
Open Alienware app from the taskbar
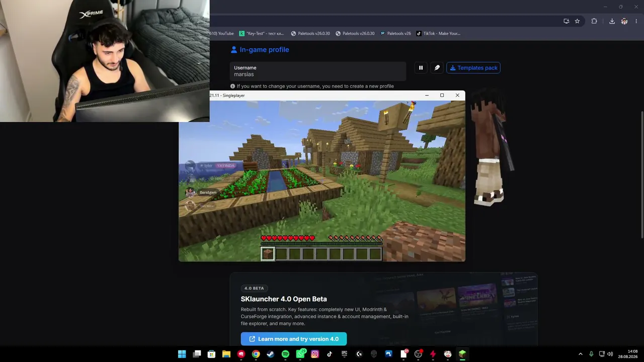374,354
